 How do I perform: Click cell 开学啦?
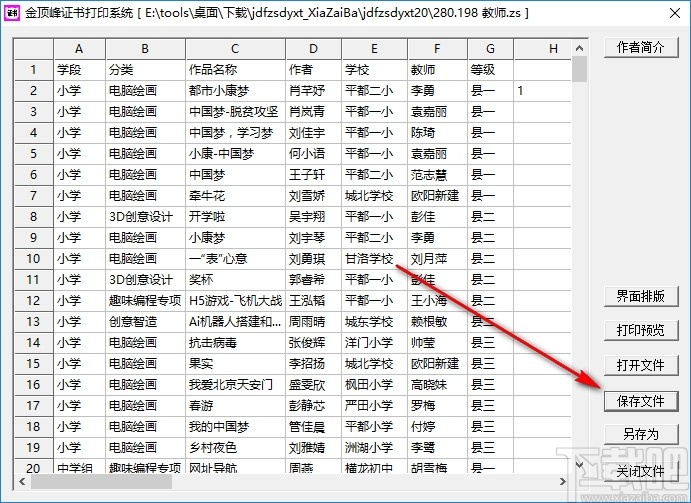click(235, 216)
